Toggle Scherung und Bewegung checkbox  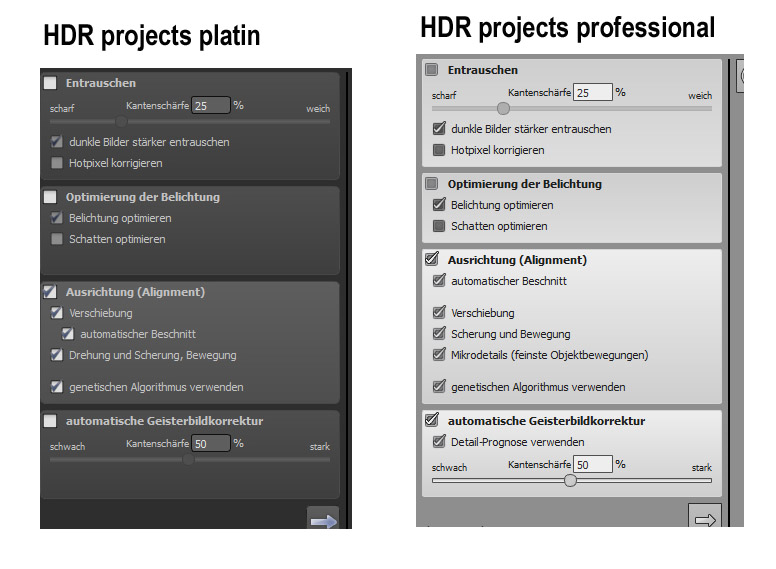click(x=439, y=333)
